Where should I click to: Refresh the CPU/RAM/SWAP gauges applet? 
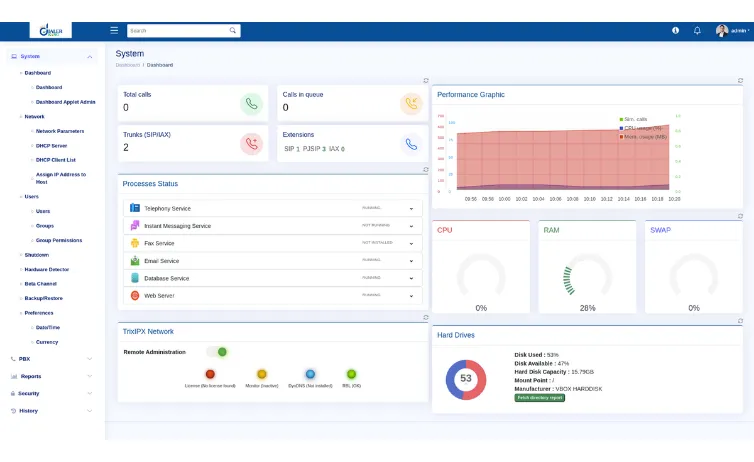[x=741, y=216]
